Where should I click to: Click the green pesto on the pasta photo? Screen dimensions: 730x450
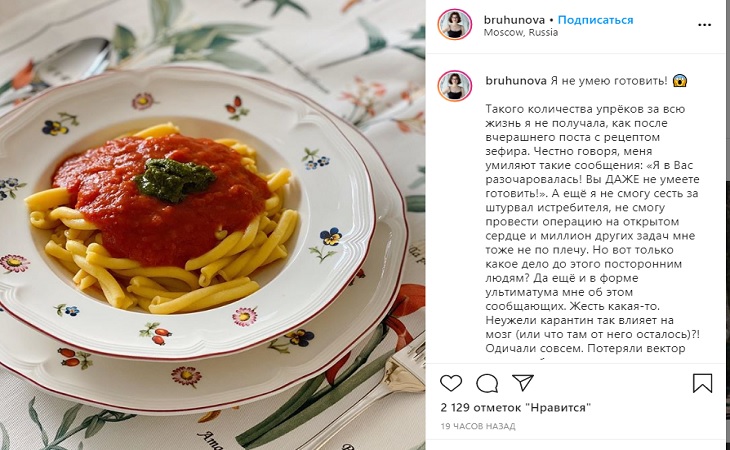click(x=175, y=180)
